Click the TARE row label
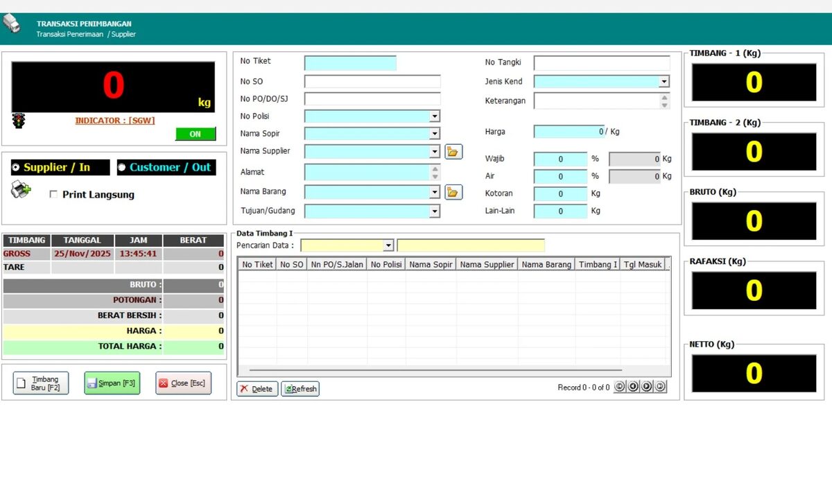 26,268
